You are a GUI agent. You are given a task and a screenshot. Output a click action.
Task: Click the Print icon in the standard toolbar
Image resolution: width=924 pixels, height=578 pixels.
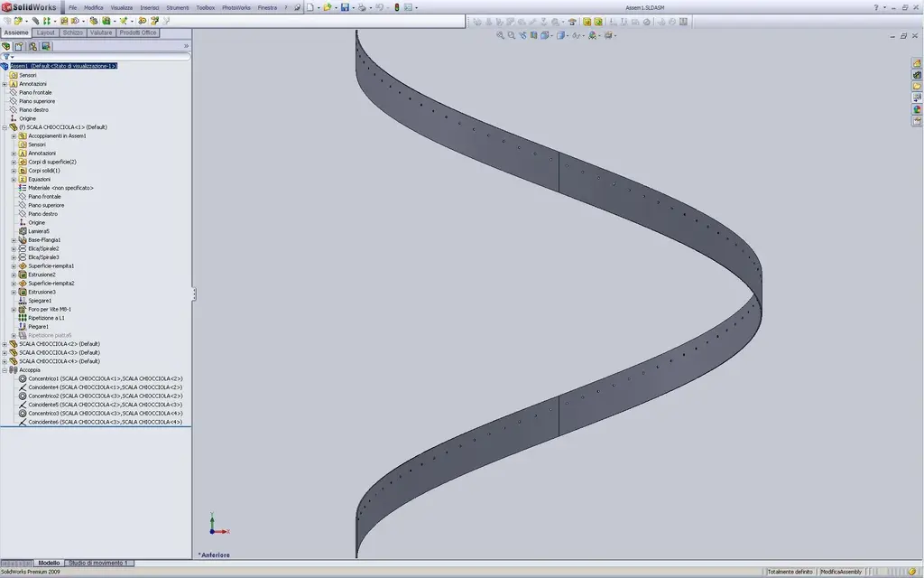click(x=362, y=7)
